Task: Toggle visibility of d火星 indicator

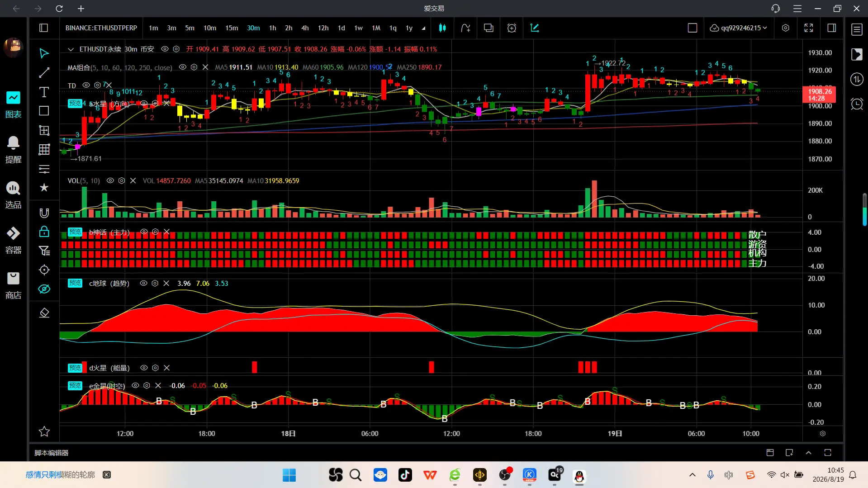Action: 144,368
